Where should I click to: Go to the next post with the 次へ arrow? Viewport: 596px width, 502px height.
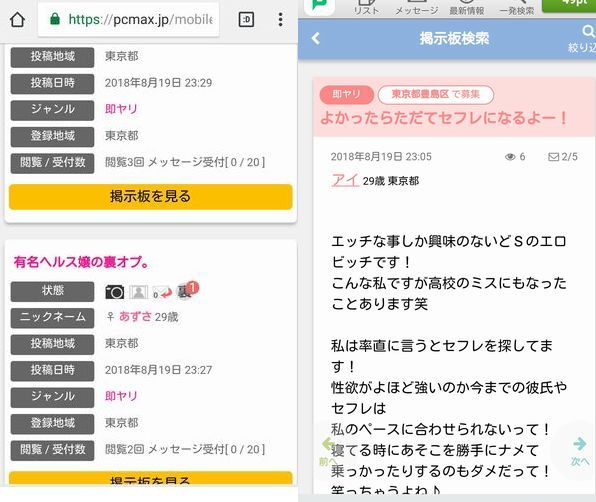click(579, 451)
